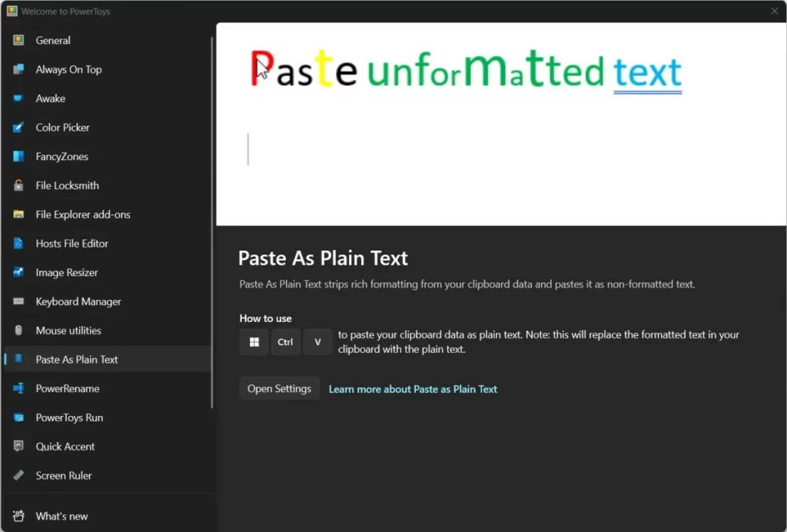Click the General sidebar icon
Image resolution: width=787 pixels, height=532 pixels.
coord(18,41)
